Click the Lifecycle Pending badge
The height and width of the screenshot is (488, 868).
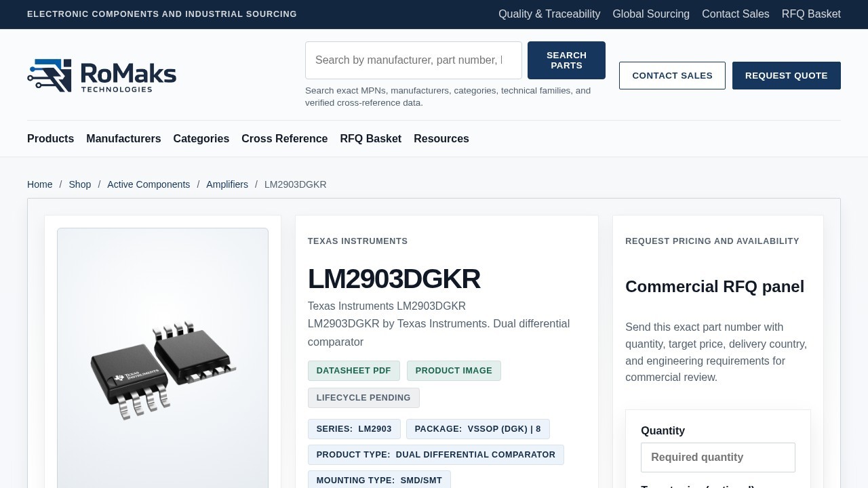coord(363,398)
